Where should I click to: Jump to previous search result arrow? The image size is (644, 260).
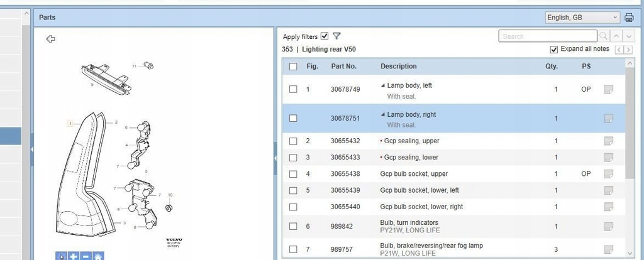[616, 36]
